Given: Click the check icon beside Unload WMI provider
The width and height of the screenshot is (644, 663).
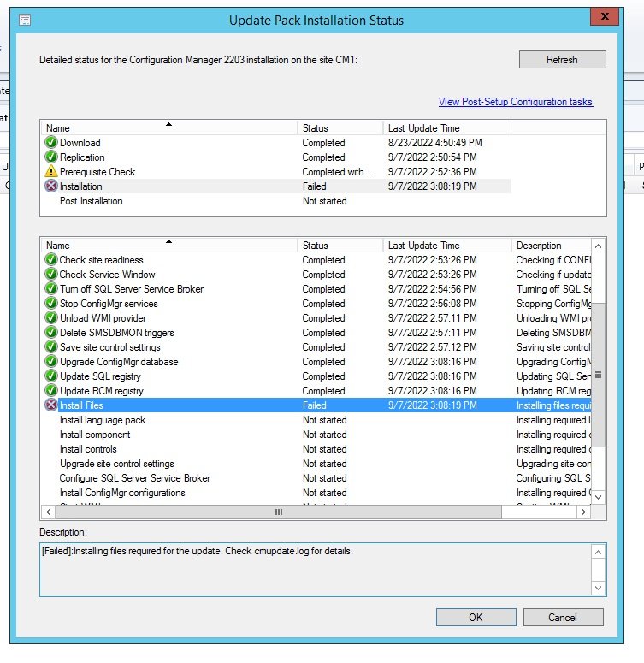Looking at the screenshot, I should click(x=51, y=317).
